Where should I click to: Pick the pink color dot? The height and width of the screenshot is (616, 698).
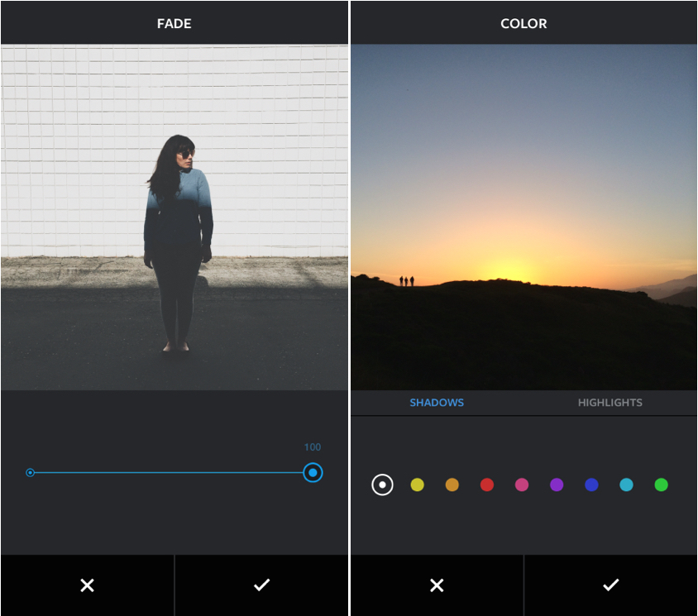[522, 485]
